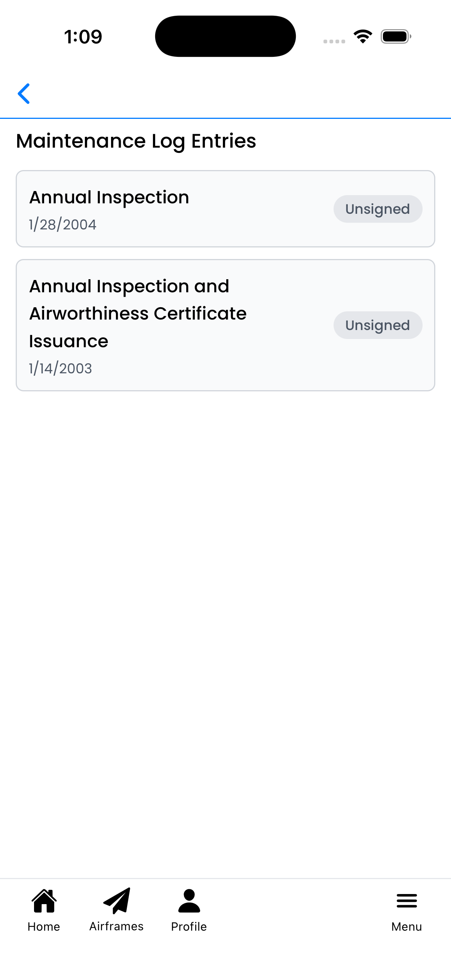Screen dimensions: 451x980
Task: Tap the cellular signal dots
Action: tap(334, 41)
